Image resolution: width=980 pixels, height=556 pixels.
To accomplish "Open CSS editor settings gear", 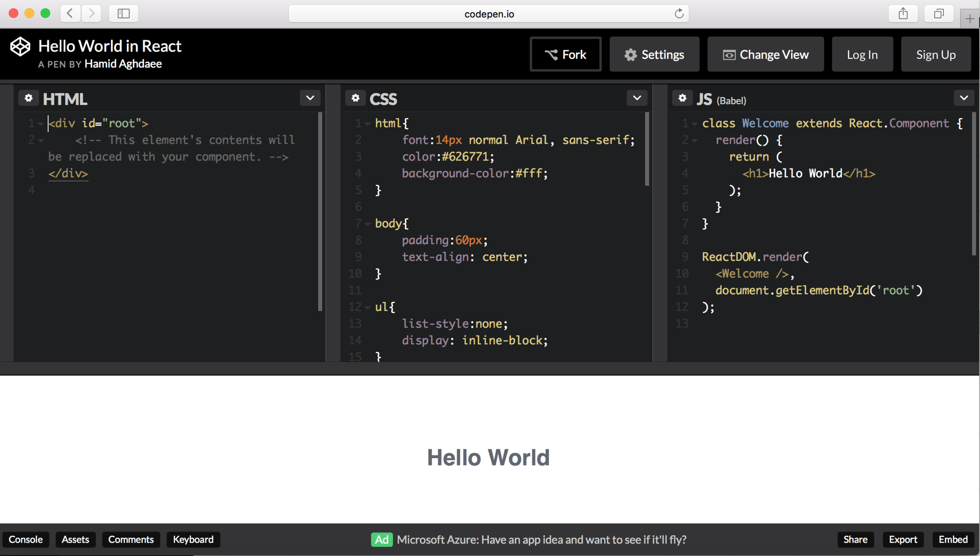I will [355, 98].
